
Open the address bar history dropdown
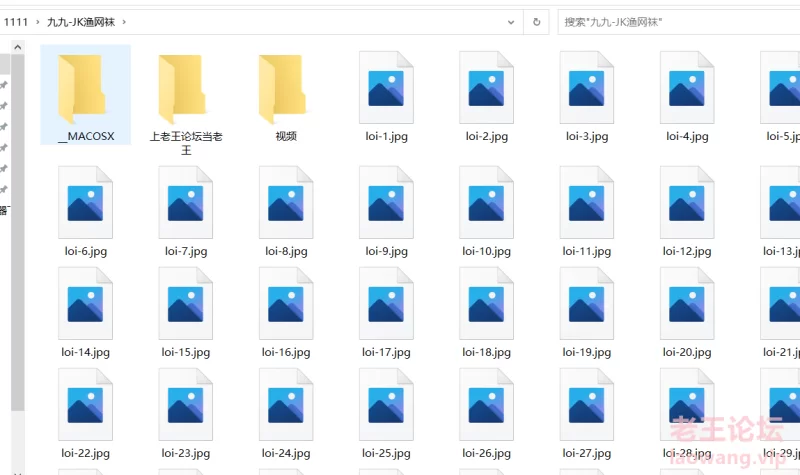(x=511, y=22)
